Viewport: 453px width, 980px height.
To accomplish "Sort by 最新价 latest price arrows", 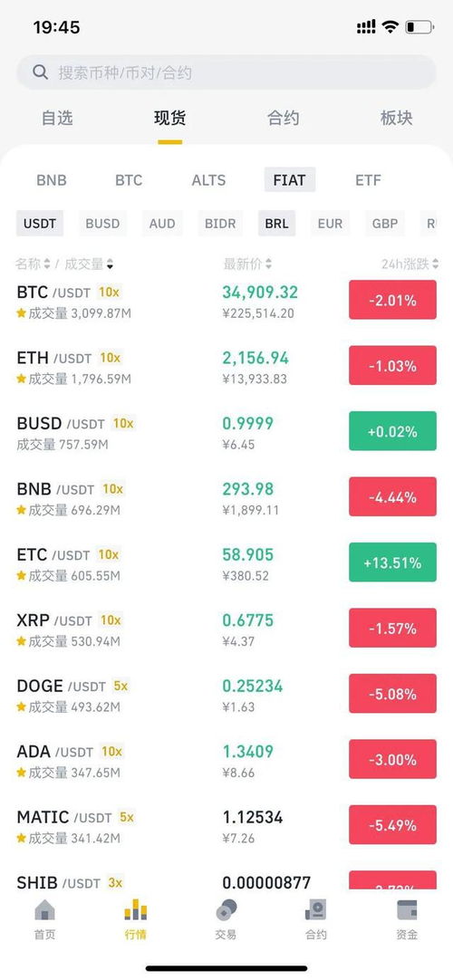I will 268,264.
